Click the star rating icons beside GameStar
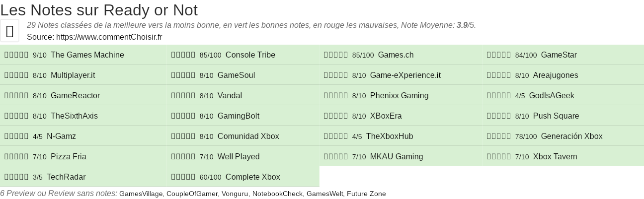Image resolution: width=644 pixels, height=199 pixels. point(499,55)
